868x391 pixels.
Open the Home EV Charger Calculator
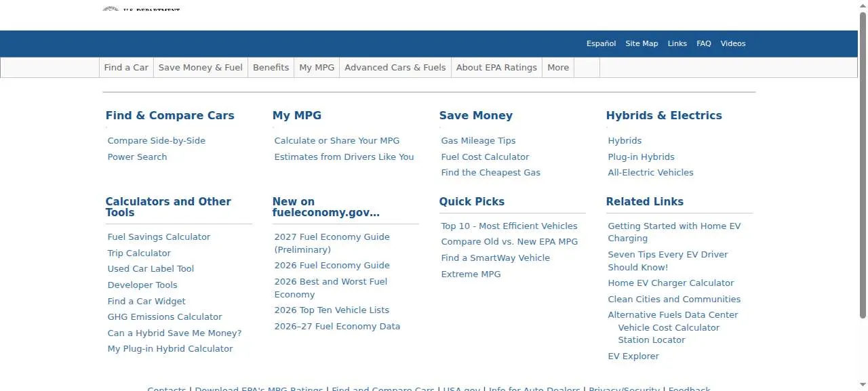(671, 283)
